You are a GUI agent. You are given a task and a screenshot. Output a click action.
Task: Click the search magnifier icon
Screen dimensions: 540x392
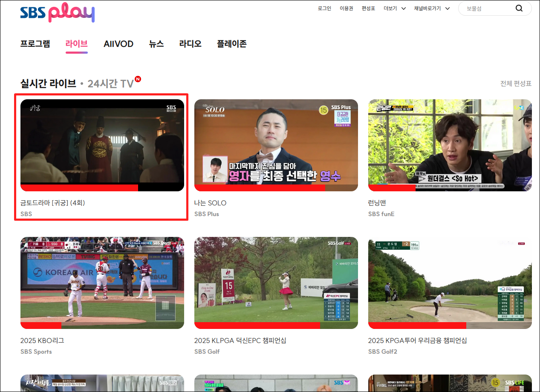pyautogui.click(x=519, y=9)
